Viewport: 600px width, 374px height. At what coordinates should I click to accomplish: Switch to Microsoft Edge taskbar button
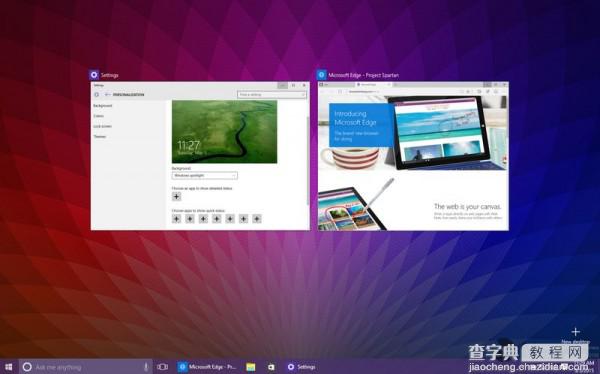208,367
